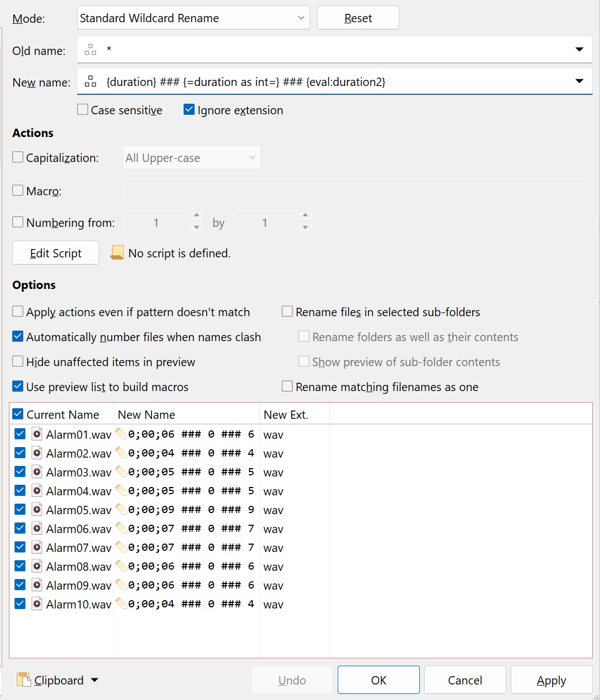Uncheck the Ignore extension option

189,110
